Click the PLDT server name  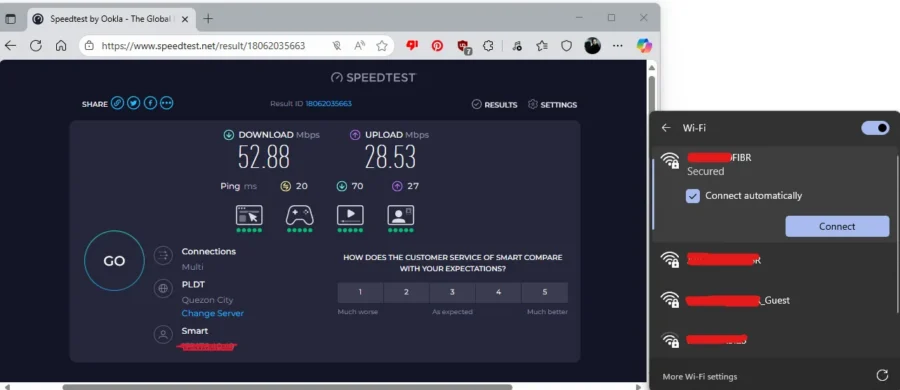[193, 284]
